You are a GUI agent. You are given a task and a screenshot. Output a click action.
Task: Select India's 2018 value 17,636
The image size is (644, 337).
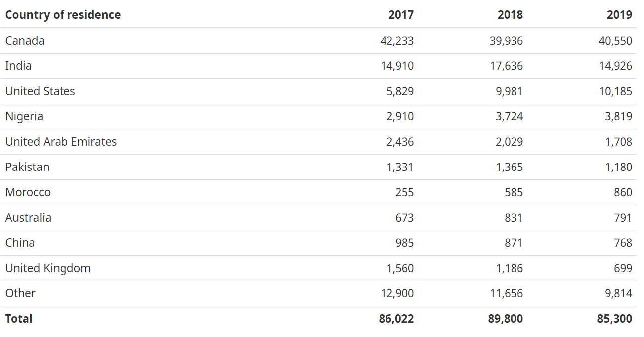pyautogui.click(x=506, y=66)
